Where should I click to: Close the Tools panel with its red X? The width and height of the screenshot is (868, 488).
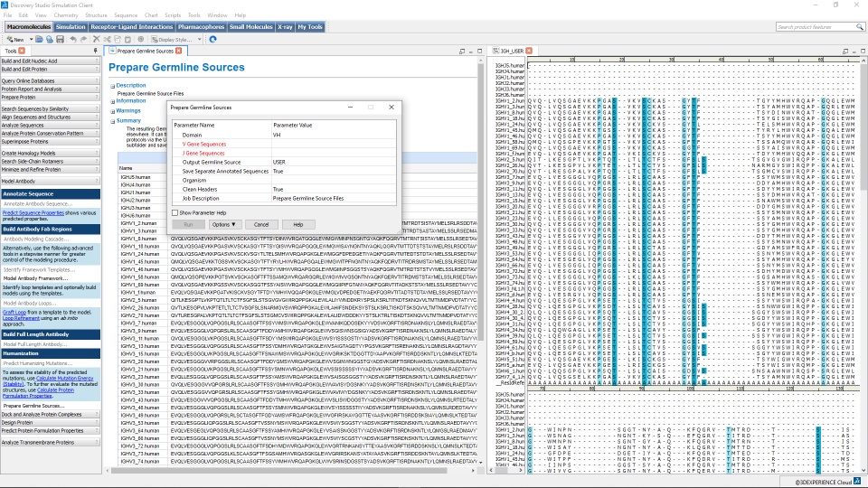click(22, 51)
